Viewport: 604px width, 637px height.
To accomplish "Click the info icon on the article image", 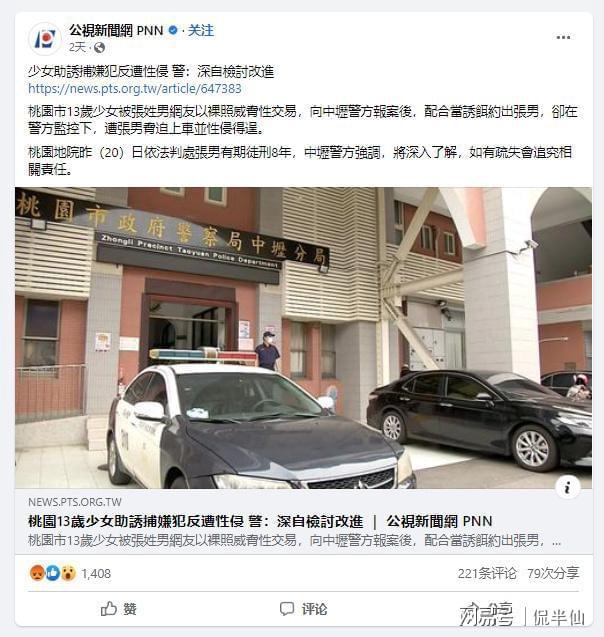I will pyautogui.click(x=567, y=487).
